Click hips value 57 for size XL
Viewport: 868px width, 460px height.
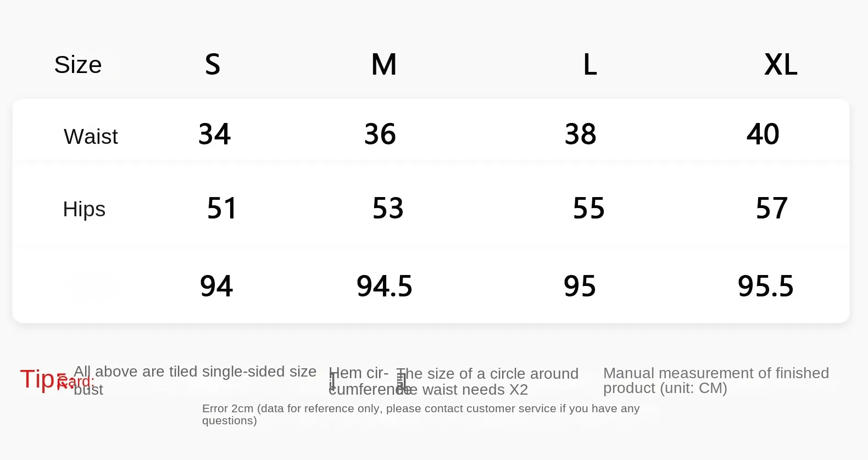click(x=772, y=209)
